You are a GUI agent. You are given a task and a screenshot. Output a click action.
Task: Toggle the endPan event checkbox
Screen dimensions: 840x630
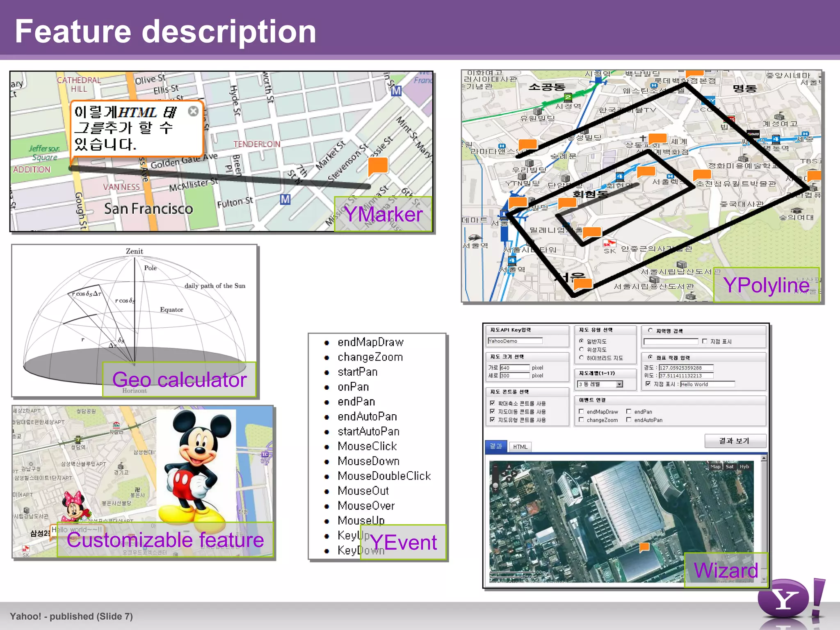pyautogui.click(x=629, y=411)
